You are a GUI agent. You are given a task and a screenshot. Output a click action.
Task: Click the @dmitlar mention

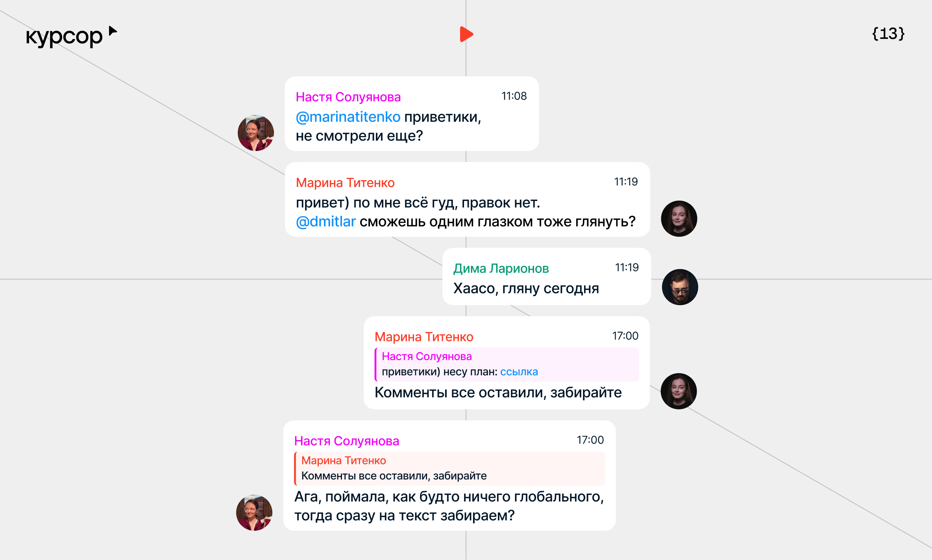326,221
